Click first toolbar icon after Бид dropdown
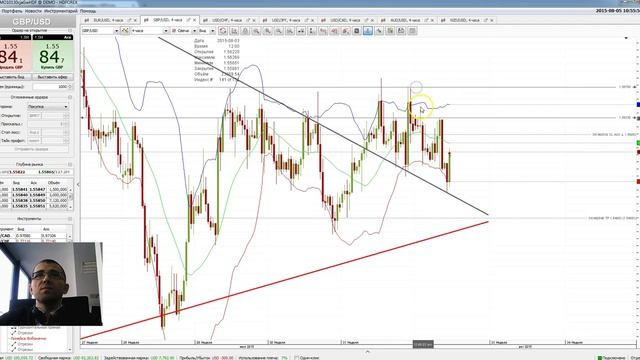This screenshot has height=360, width=640. (223, 31)
